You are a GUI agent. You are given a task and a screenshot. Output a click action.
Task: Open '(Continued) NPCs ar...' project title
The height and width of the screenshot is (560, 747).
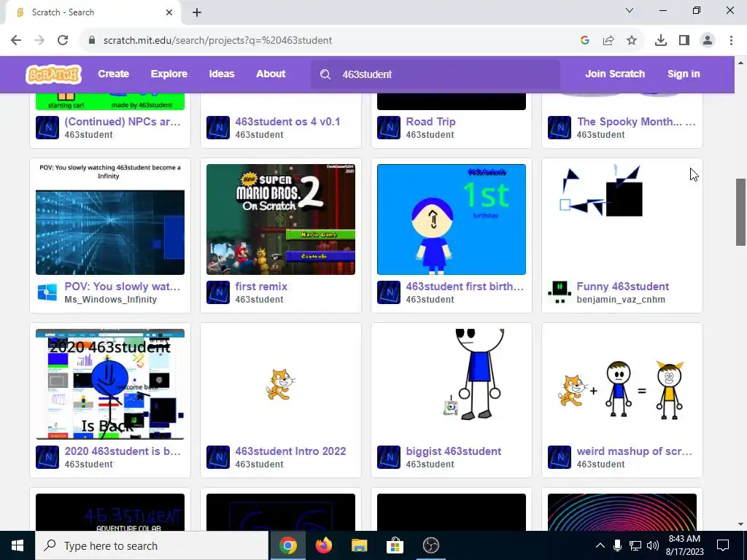(x=123, y=122)
